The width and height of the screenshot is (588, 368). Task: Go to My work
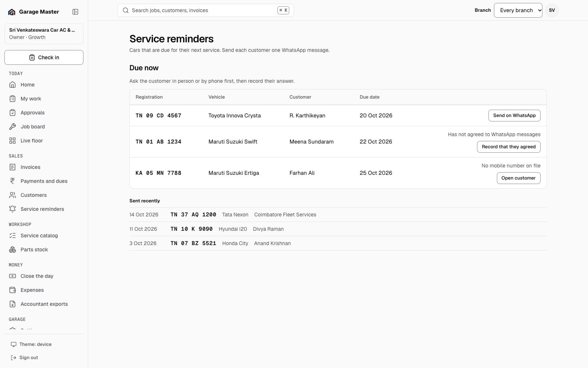[44, 99]
